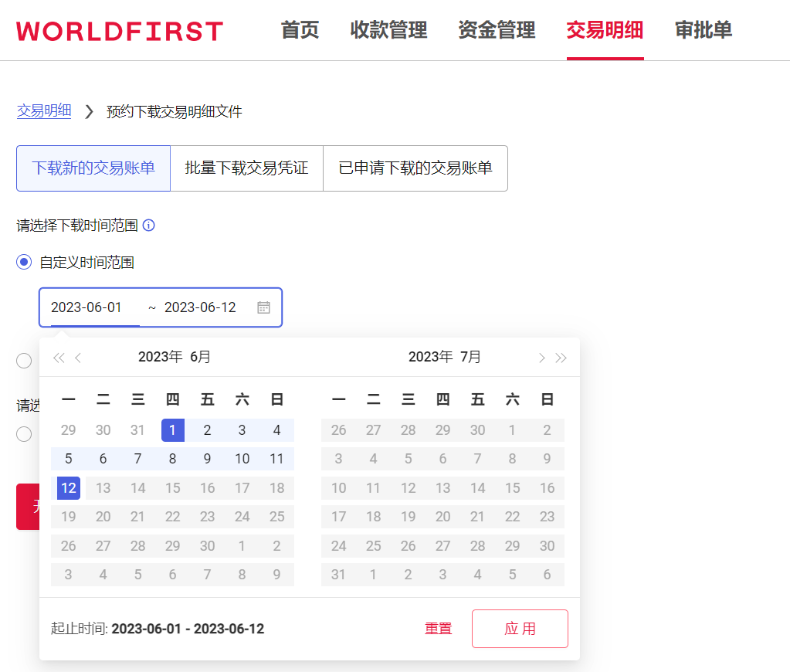Go to next month with right arrow
The height and width of the screenshot is (672, 790).
pyautogui.click(x=541, y=358)
